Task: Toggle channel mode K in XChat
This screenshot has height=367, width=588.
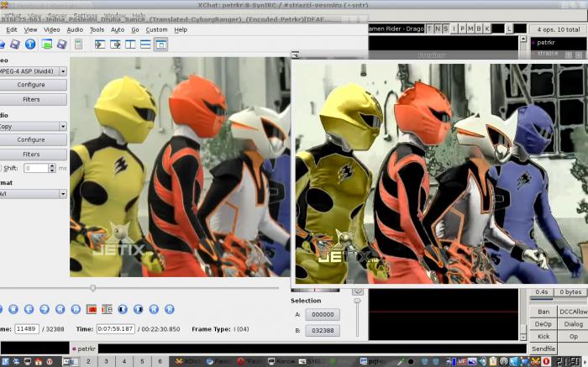Action: [x=486, y=29]
